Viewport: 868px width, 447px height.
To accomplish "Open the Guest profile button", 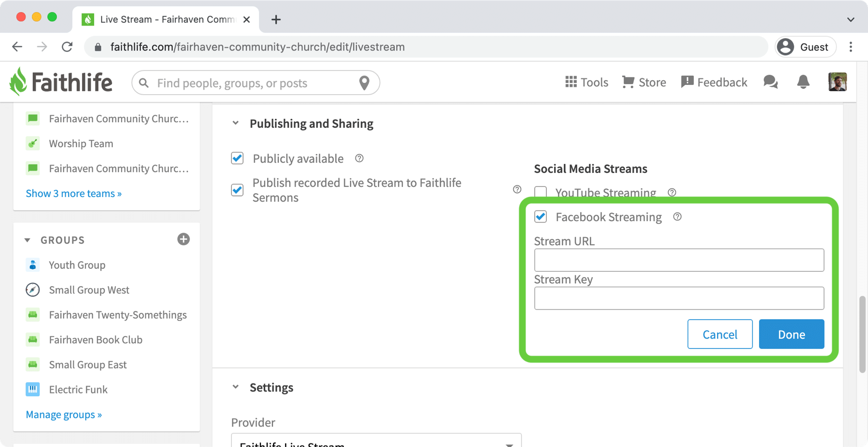I will [x=805, y=47].
